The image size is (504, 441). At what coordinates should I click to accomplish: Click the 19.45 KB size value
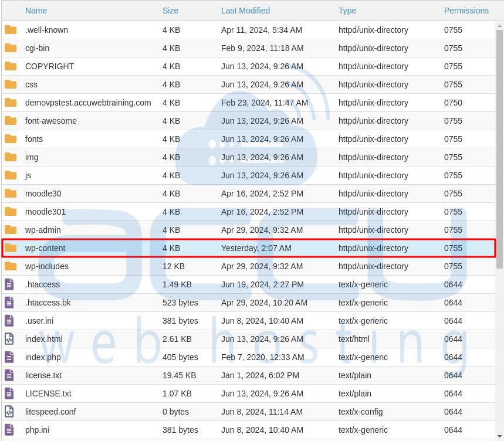tap(179, 375)
